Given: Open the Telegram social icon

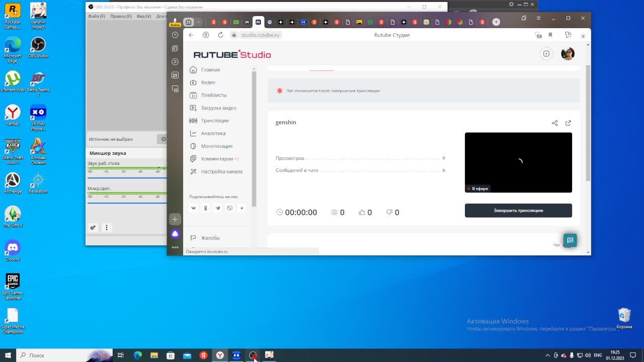Looking at the screenshot, I should [217, 208].
